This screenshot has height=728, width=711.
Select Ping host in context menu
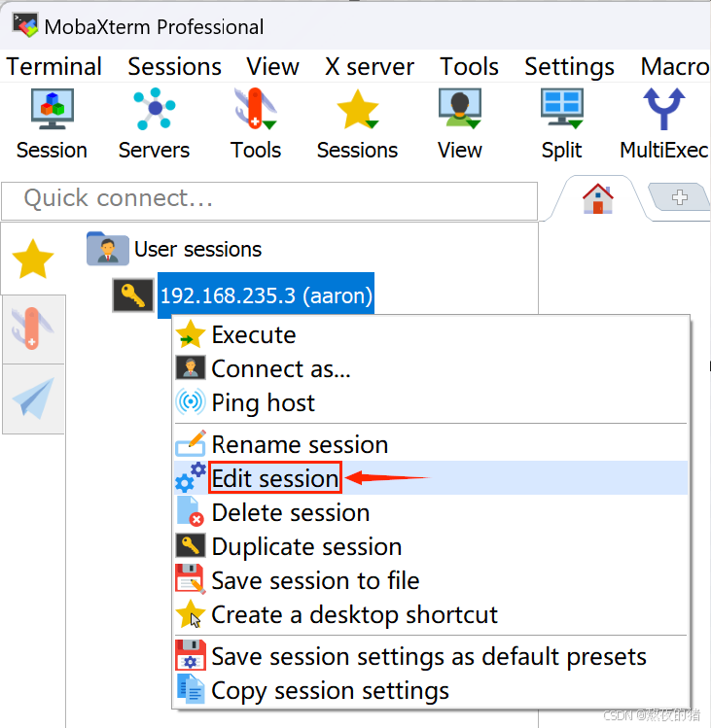(431, 402)
